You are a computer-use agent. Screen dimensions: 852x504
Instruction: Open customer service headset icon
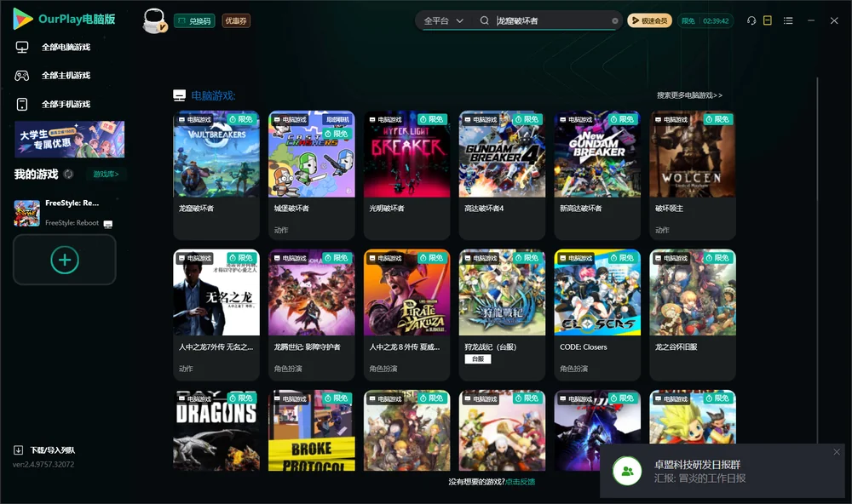(x=751, y=20)
